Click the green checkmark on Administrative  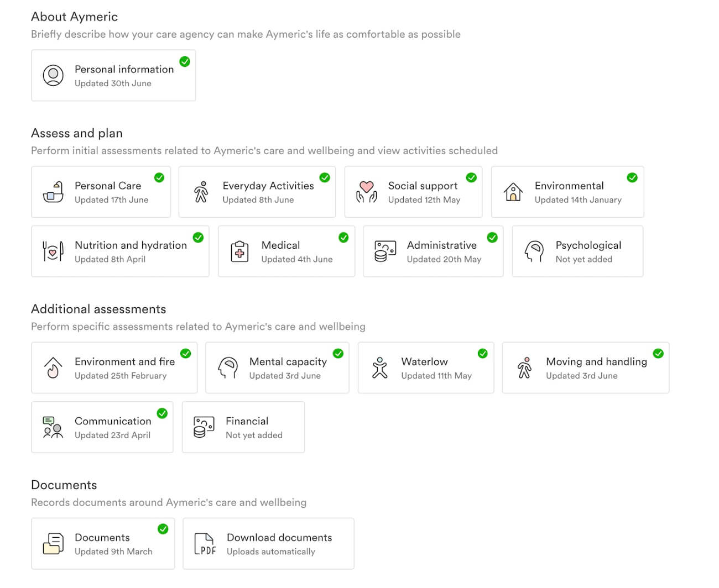(492, 238)
